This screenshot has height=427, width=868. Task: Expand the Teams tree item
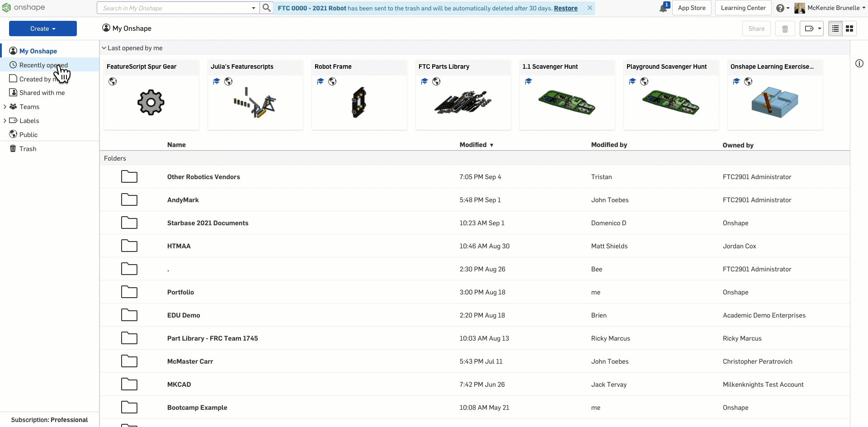coord(5,107)
